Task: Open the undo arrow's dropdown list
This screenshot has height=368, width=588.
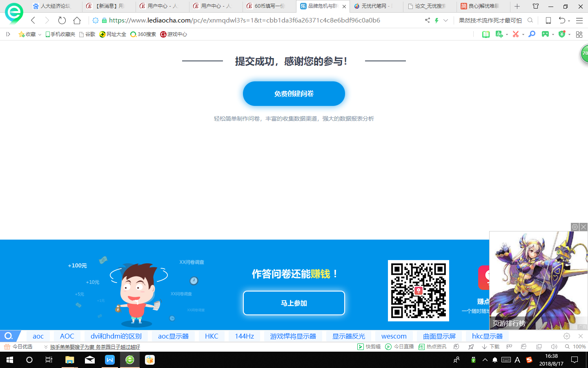Action: pyautogui.click(x=569, y=21)
